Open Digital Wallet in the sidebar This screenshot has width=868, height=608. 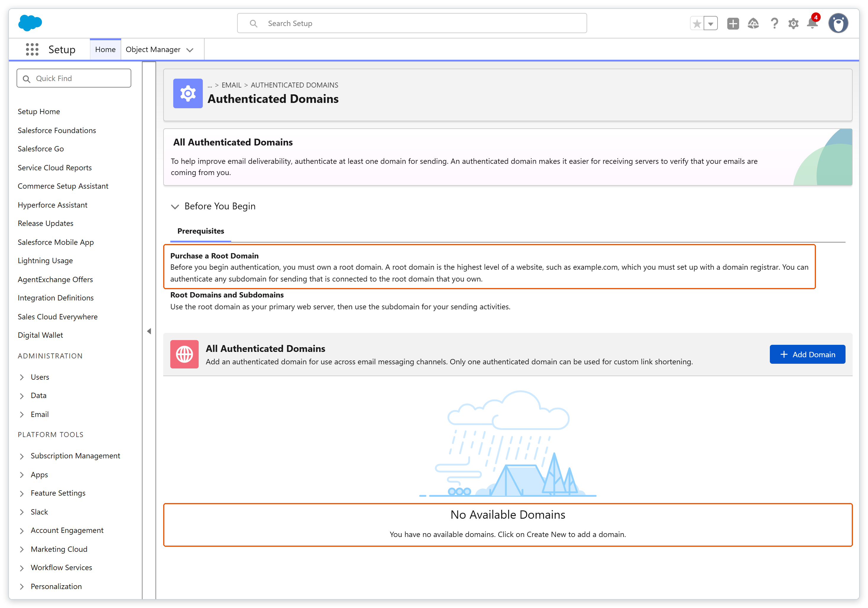pyautogui.click(x=40, y=335)
